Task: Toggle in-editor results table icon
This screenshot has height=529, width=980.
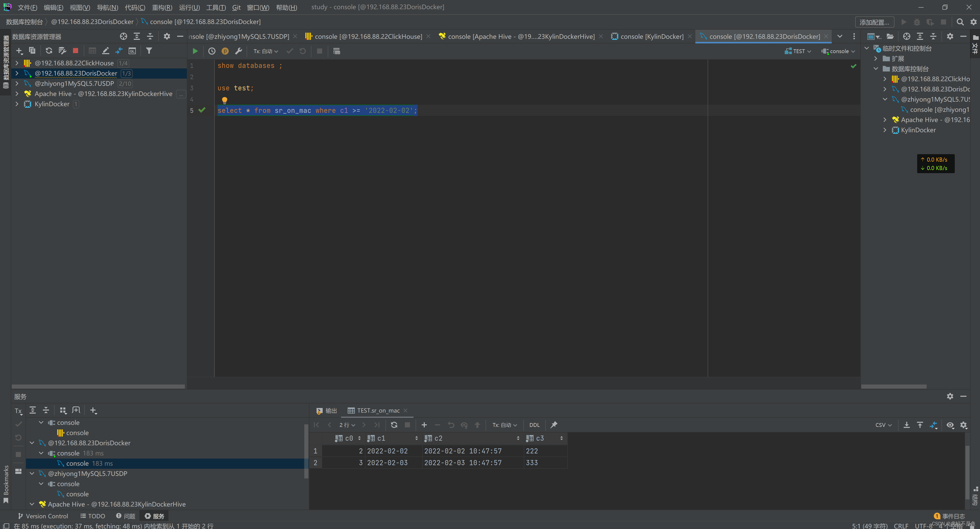Action: [x=337, y=51]
